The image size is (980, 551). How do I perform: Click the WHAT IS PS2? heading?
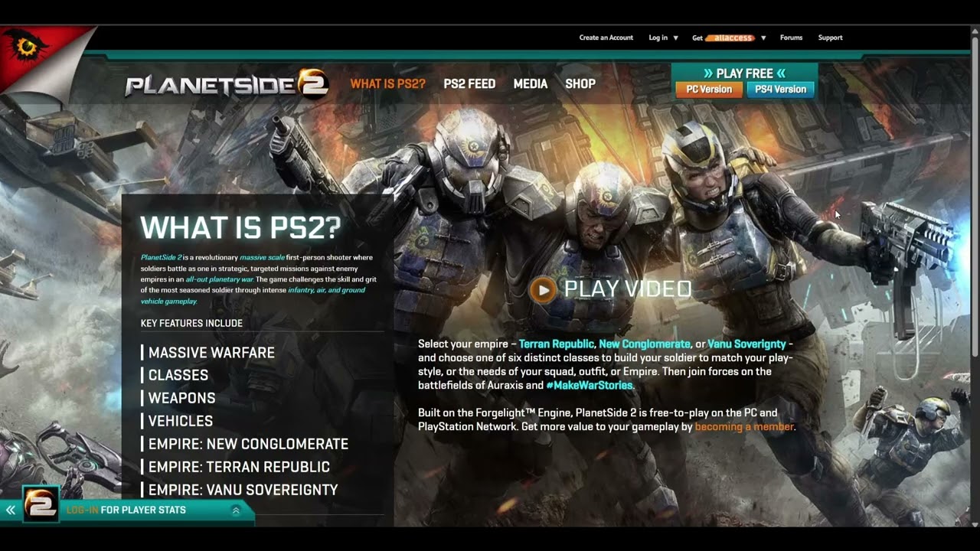tap(240, 227)
